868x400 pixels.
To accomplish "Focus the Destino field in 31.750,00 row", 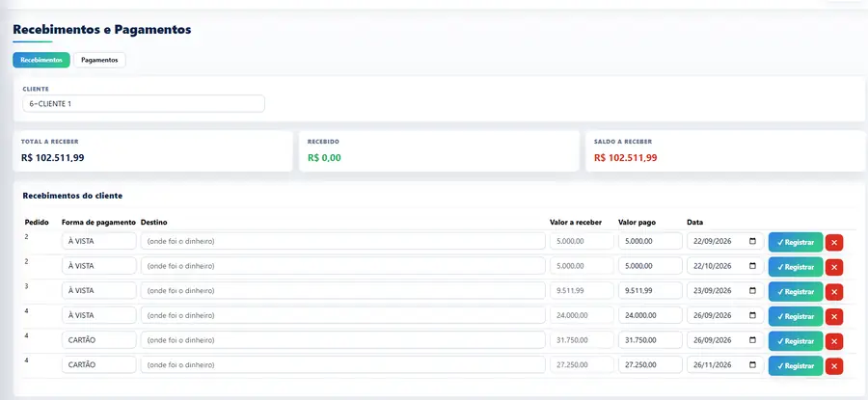I will click(342, 339).
